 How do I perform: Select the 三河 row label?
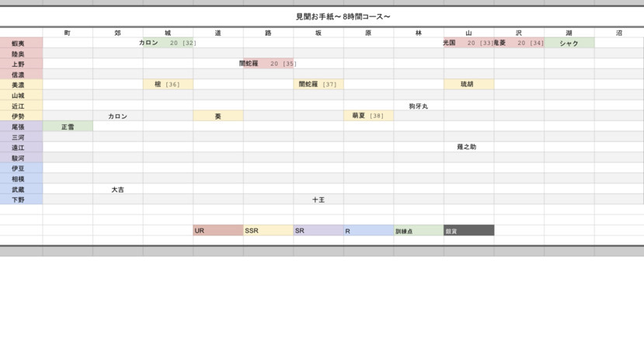tap(21, 137)
